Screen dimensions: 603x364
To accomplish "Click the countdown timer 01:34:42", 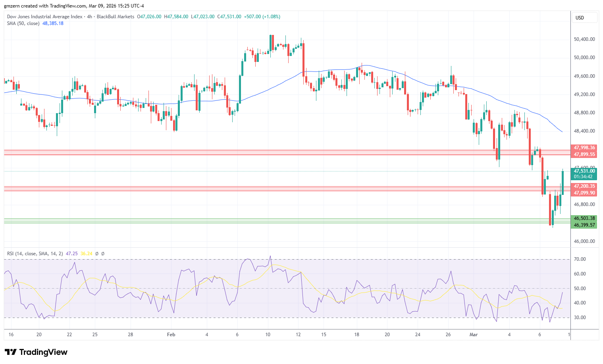I will pyautogui.click(x=584, y=177).
